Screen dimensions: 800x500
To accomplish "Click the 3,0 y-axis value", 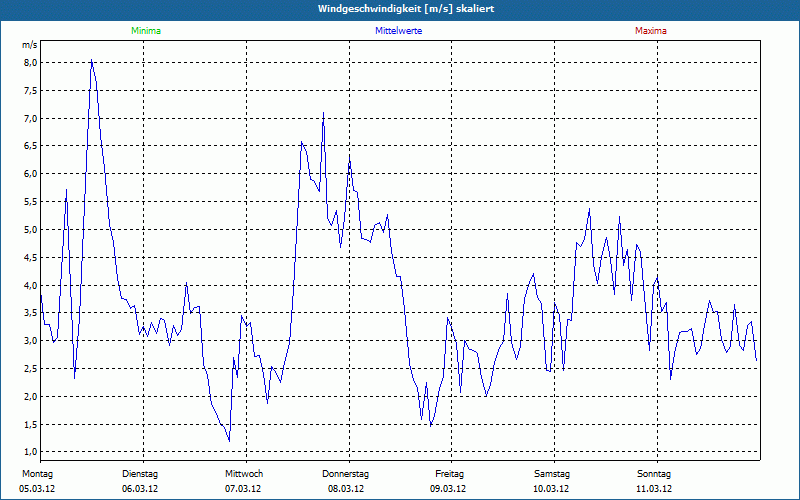I will 30,341.
